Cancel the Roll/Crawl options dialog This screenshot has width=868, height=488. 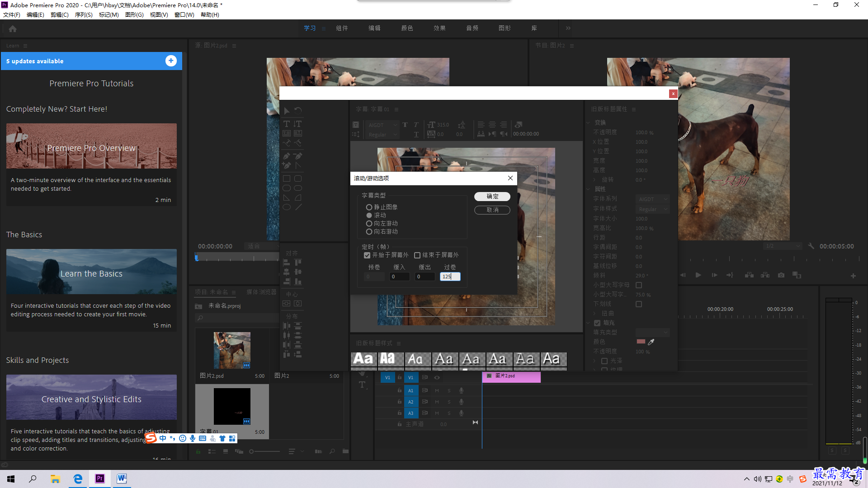(x=492, y=210)
